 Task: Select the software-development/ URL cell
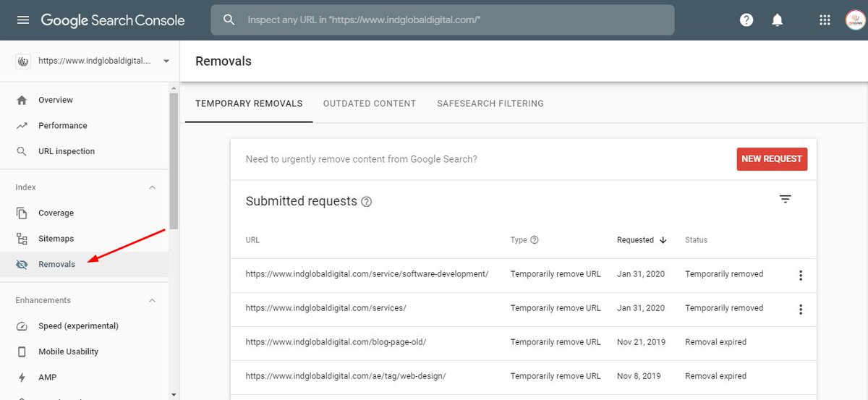click(367, 274)
